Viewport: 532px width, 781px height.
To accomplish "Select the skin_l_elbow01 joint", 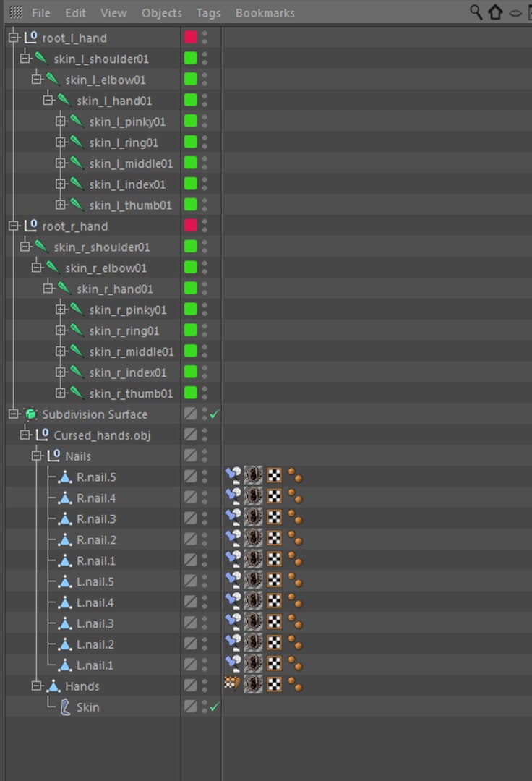I will tap(106, 80).
